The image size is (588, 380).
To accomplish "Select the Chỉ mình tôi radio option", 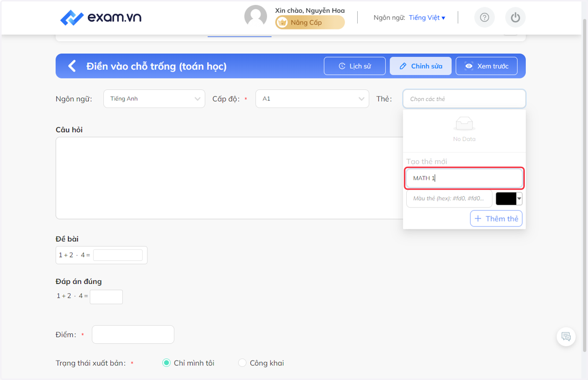I will (166, 363).
